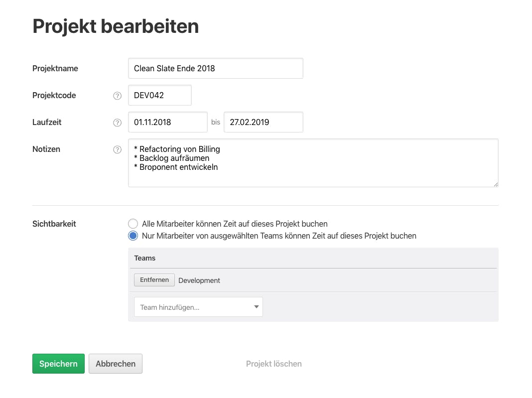Grab the Notizen textarea resize handle

(x=496, y=184)
